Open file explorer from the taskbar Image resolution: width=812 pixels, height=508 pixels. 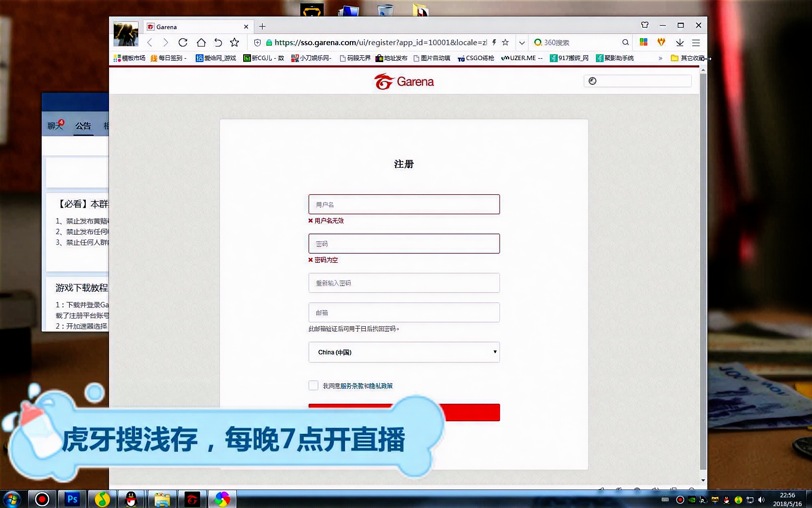162,499
